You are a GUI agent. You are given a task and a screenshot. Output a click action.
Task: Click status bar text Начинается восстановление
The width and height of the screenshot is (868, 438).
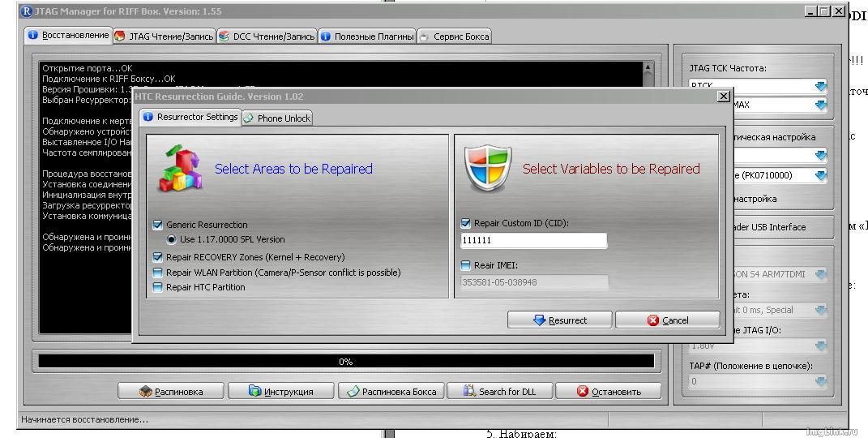[x=85, y=419]
